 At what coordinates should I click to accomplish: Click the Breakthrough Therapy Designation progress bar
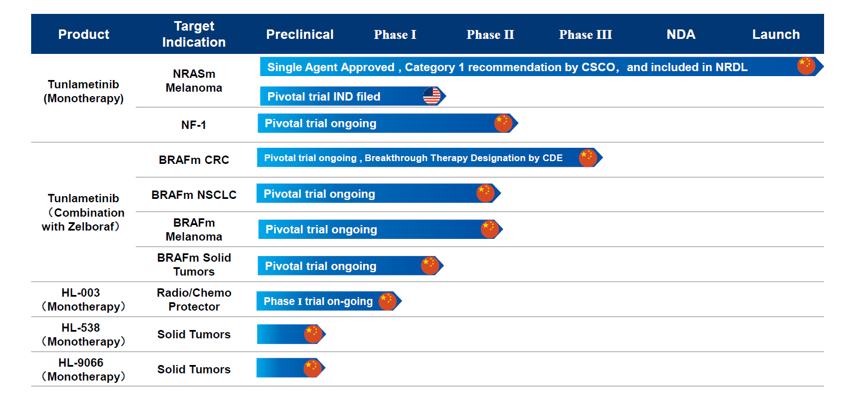[413, 158]
